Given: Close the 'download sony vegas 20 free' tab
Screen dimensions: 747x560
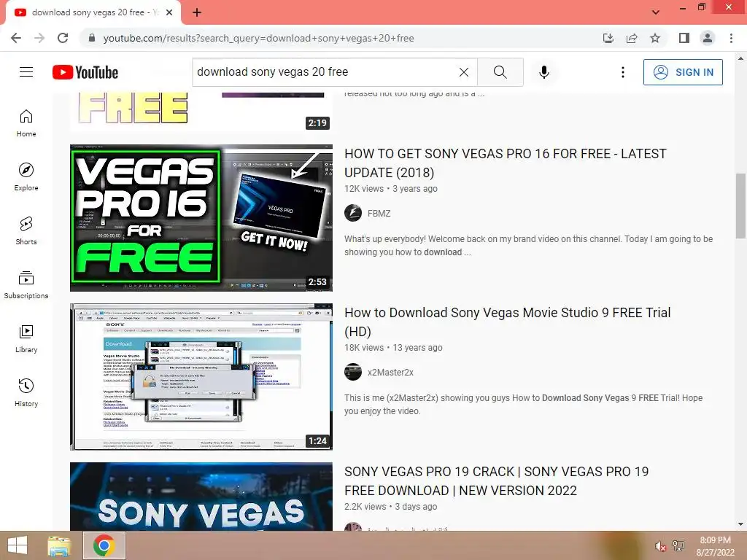Looking at the screenshot, I should point(169,12).
